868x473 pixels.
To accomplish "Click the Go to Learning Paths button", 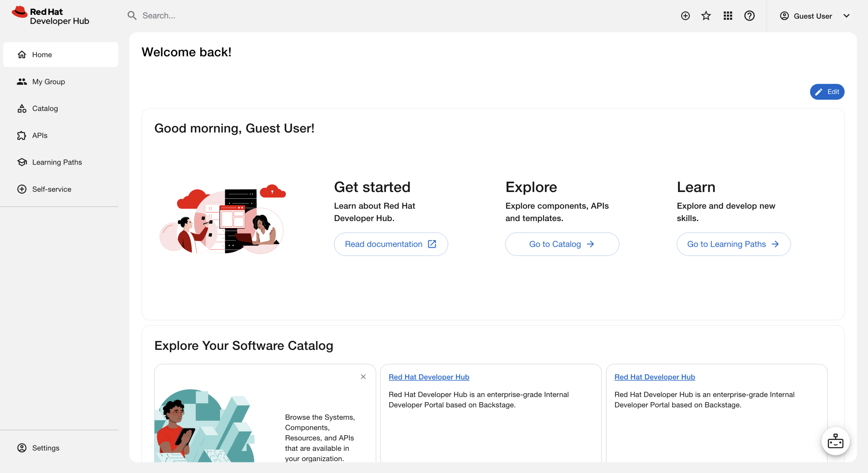I will (734, 244).
